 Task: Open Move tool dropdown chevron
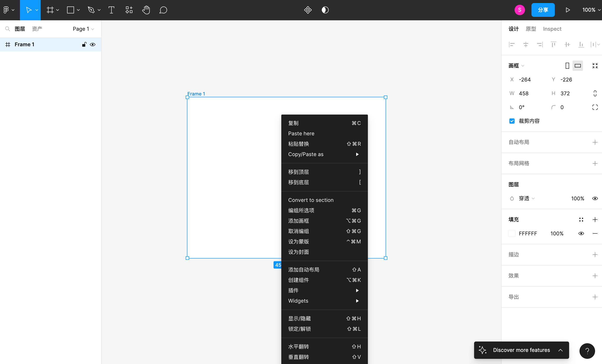[x=37, y=10]
